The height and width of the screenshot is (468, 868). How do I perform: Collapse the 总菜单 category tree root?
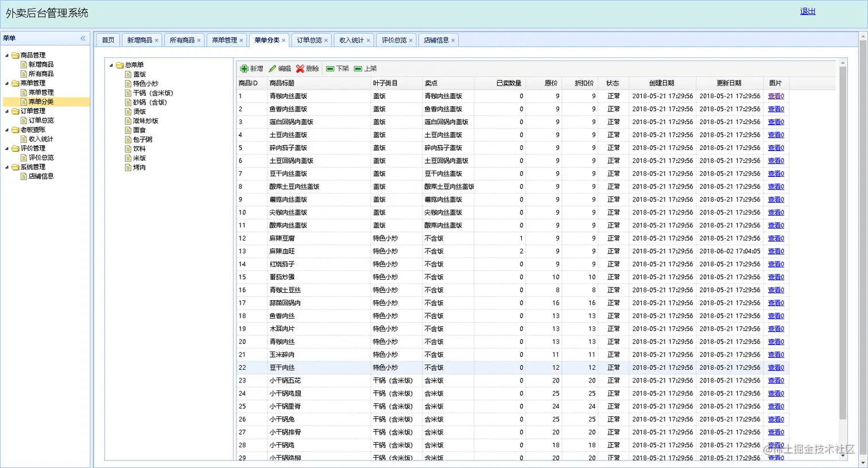pos(111,65)
